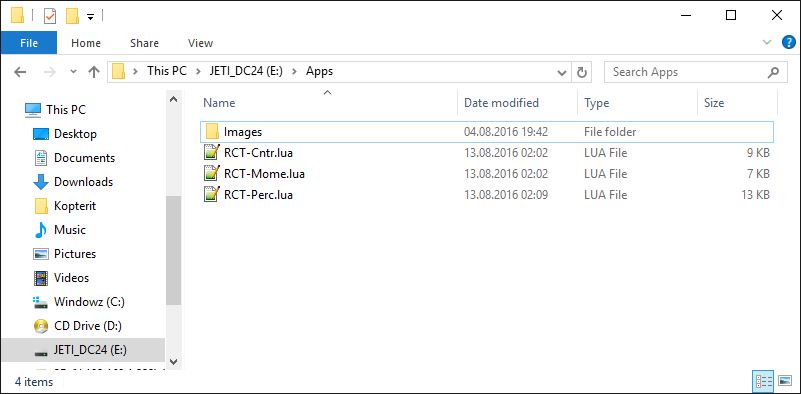Image resolution: width=801 pixels, height=394 pixels.
Task: Select the Images folder
Action: [x=486, y=132]
